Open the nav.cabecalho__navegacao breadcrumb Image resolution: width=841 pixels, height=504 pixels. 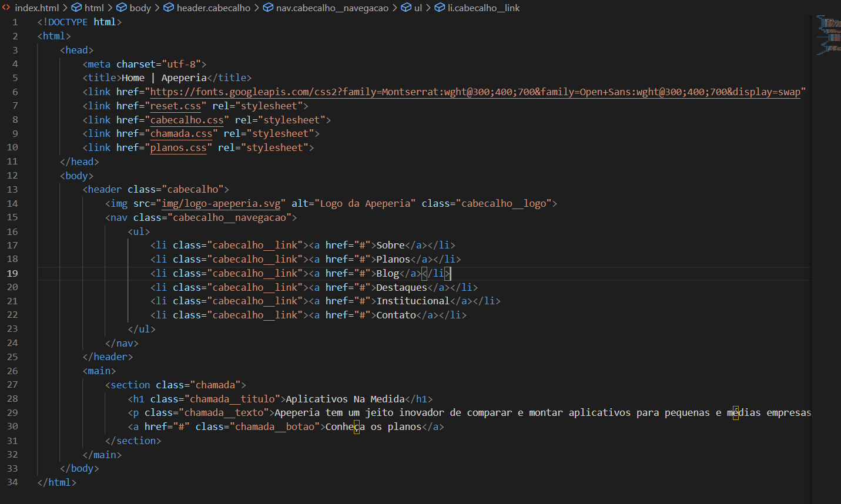click(326, 8)
